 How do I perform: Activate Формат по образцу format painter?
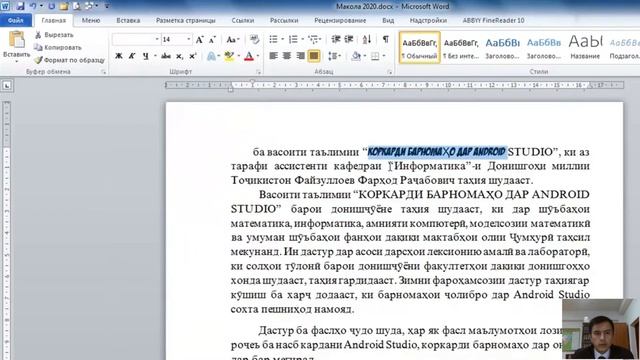(69, 60)
